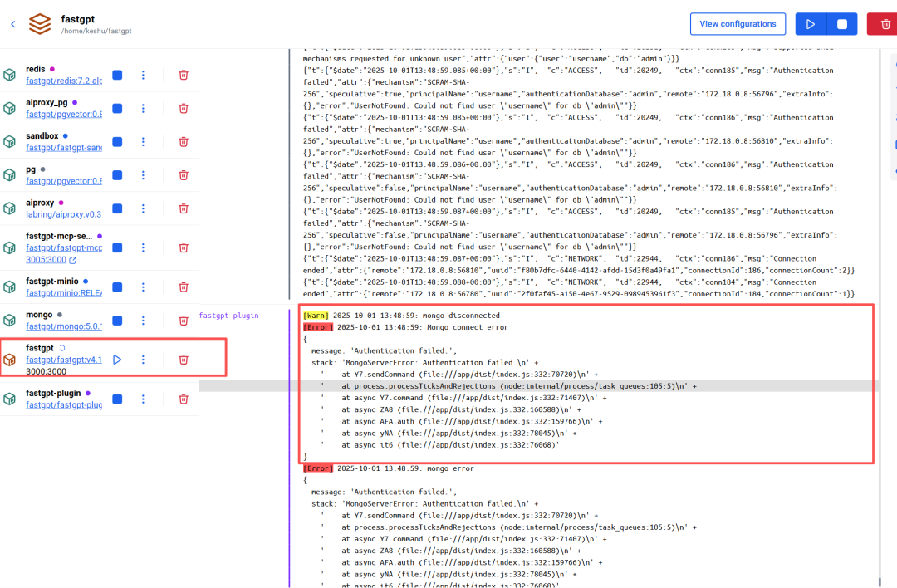Open more options for aiproxy_pg
Image resolution: width=897 pixels, height=588 pixels.
pos(143,108)
